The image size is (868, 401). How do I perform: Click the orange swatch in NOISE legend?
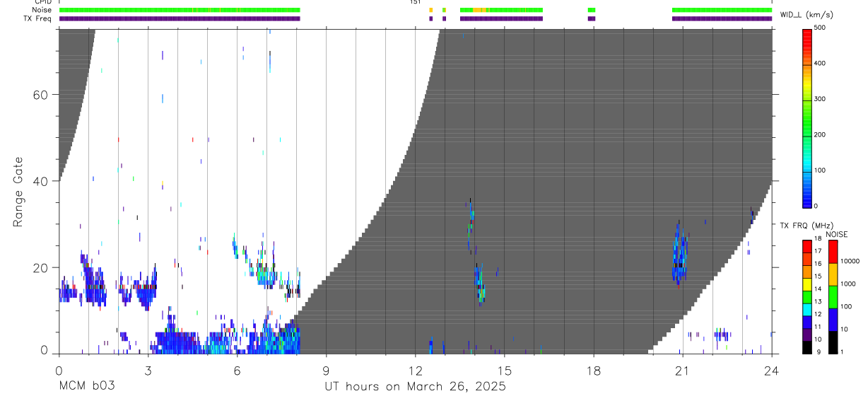833,274
